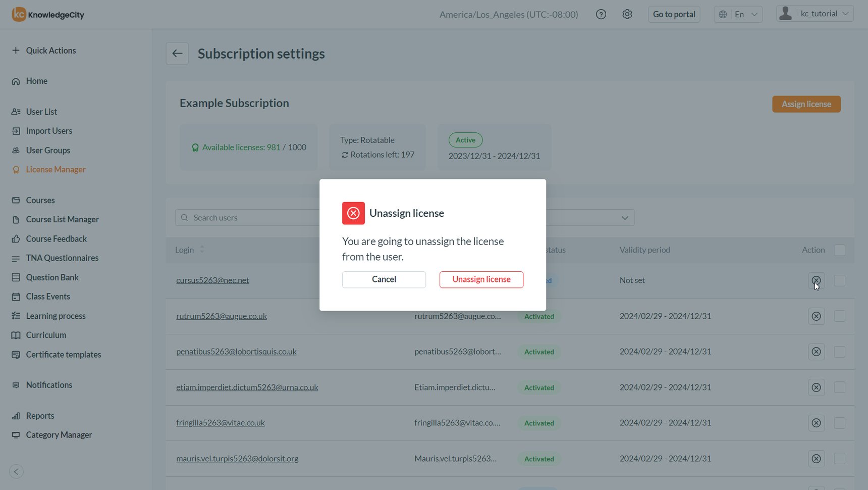Viewport: 868px width, 490px height.
Task: Click the unassign icon for rutrum5263@augue.co.uk
Action: coord(816,316)
